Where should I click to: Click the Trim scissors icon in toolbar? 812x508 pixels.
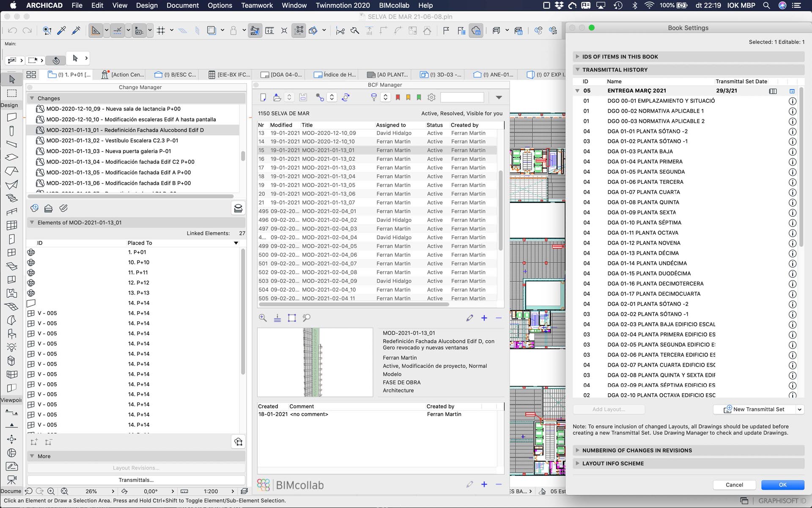coord(340,30)
